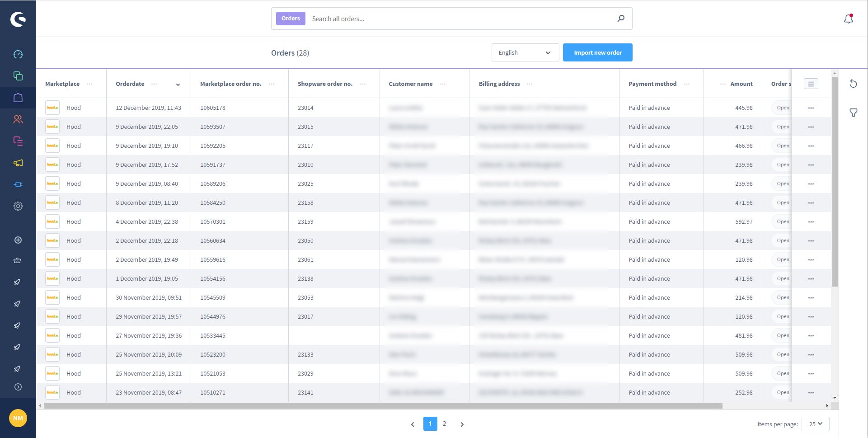Image resolution: width=868 pixels, height=438 pixels.
Task: Click the Hood logo in first row
Action: [x=52, y=108]
